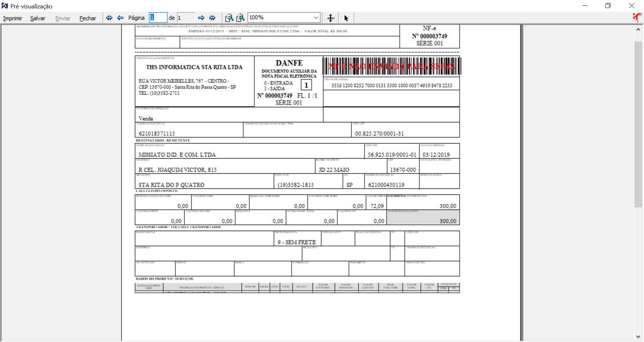
Task: Click the vertical scrollbar thumb
Action: click(638, 124)
